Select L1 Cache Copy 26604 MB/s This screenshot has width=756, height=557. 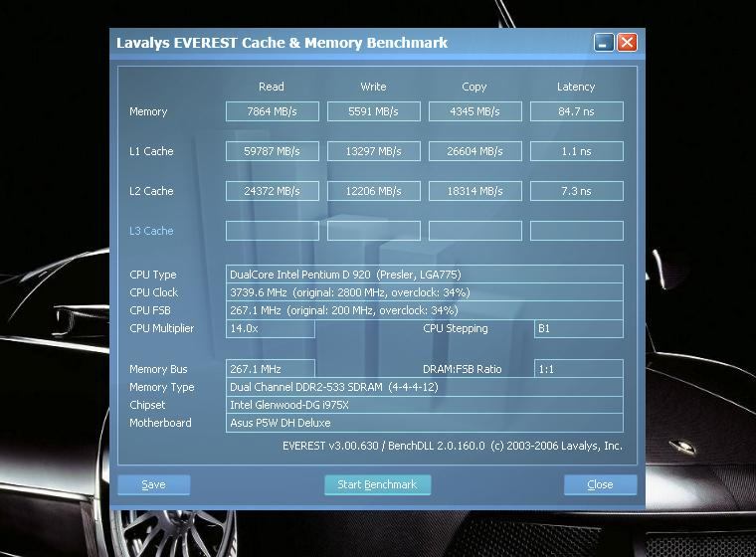(474, 151)
